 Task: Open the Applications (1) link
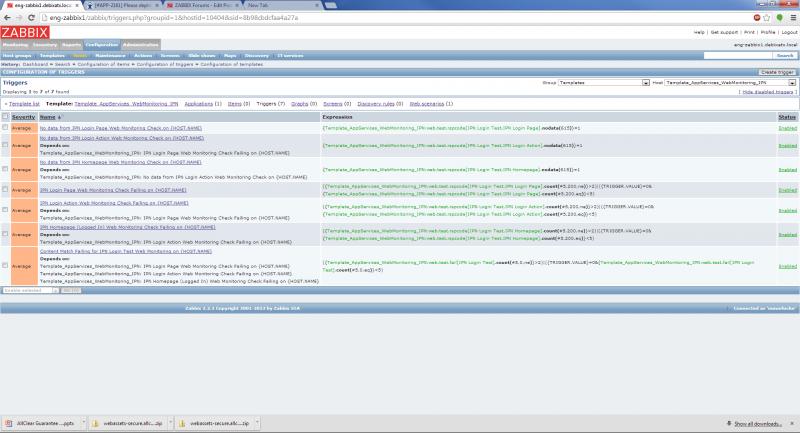coord(198,104)
